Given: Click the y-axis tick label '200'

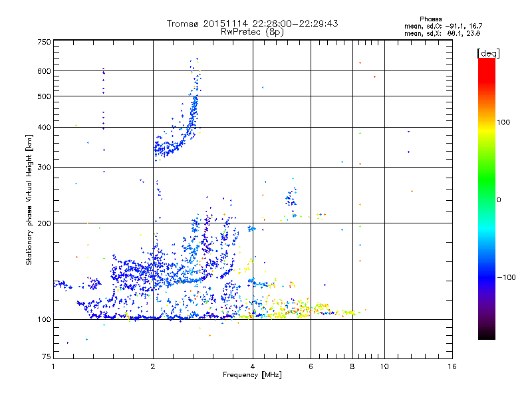Looking at the screenshot, I should (x=44, y=223).
